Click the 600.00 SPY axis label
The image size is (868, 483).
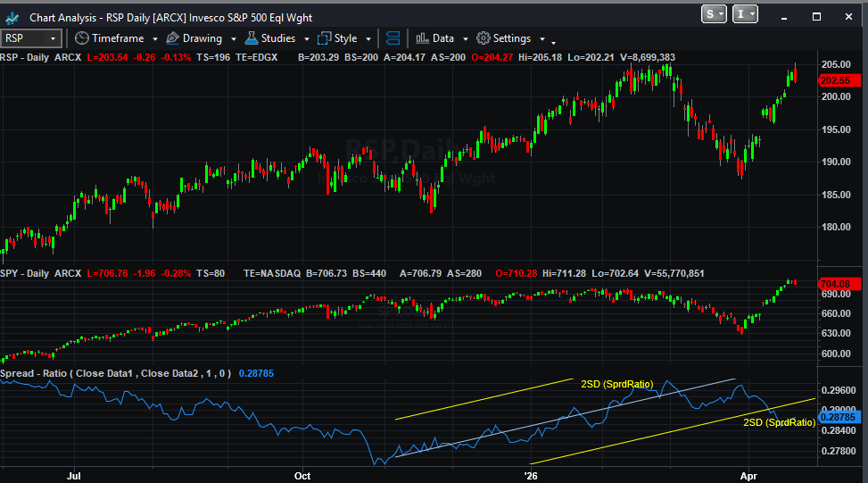(x=836, y=354)
